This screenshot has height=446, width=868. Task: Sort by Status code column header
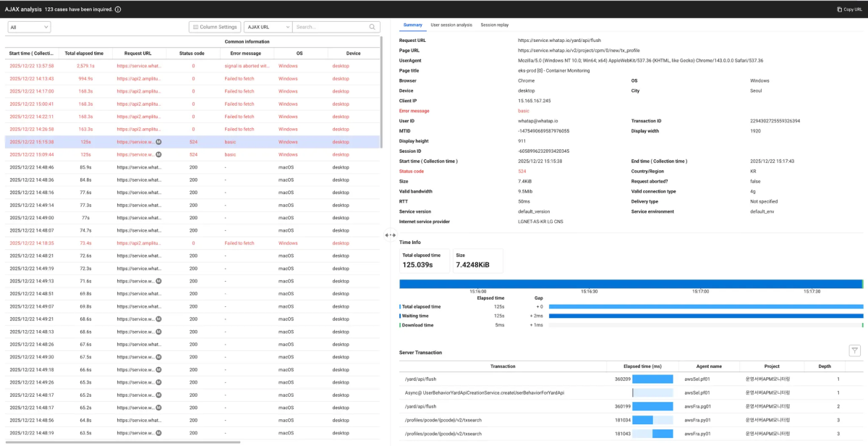[x=192, y=54]
